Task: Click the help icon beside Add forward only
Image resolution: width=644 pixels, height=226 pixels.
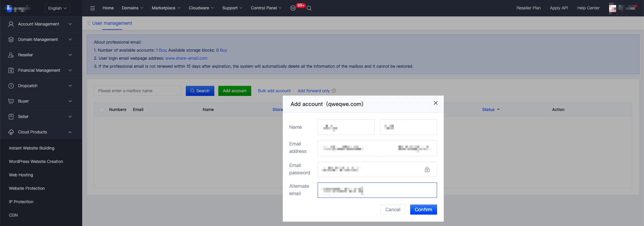Action: pyautogui.click(x=334, y=91)
